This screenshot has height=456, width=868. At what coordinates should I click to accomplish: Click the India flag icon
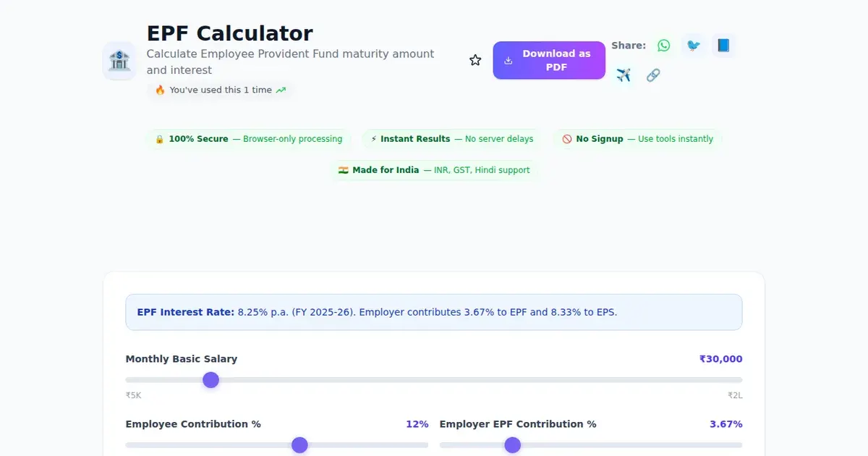[344, 170]
